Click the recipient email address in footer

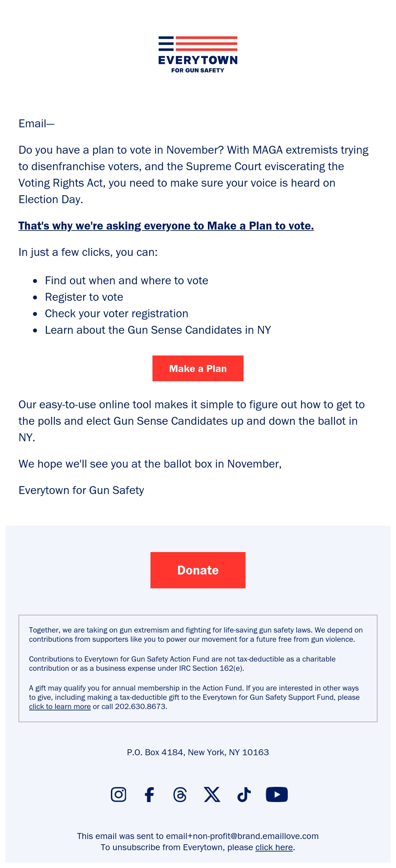(x=242, y=836)
